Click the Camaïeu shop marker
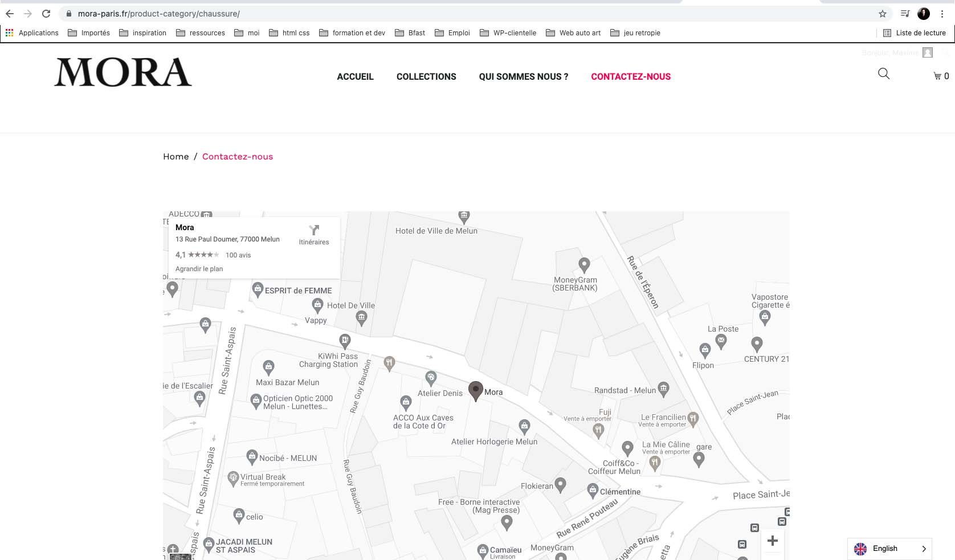The width and height of the screenshot is (955, 560). click(483, 550)
